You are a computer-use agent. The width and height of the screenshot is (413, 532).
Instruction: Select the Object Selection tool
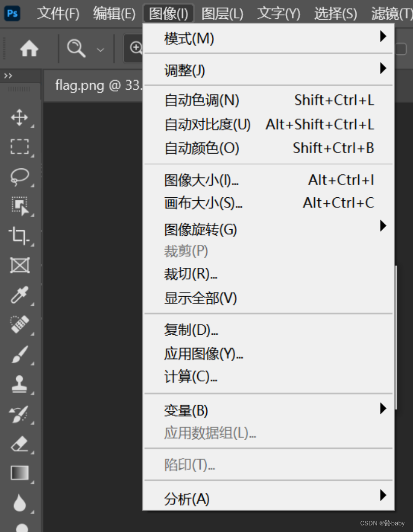(20, 206)
